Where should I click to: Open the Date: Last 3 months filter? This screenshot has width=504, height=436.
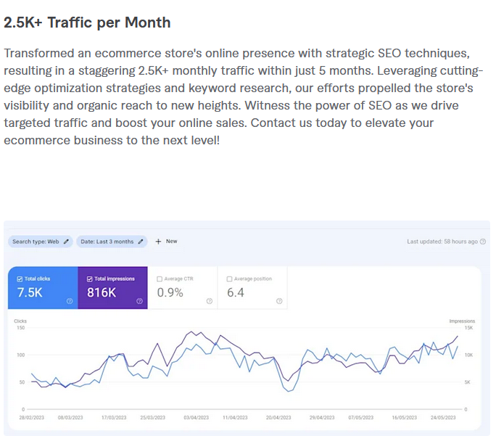(x=107, y=242)
